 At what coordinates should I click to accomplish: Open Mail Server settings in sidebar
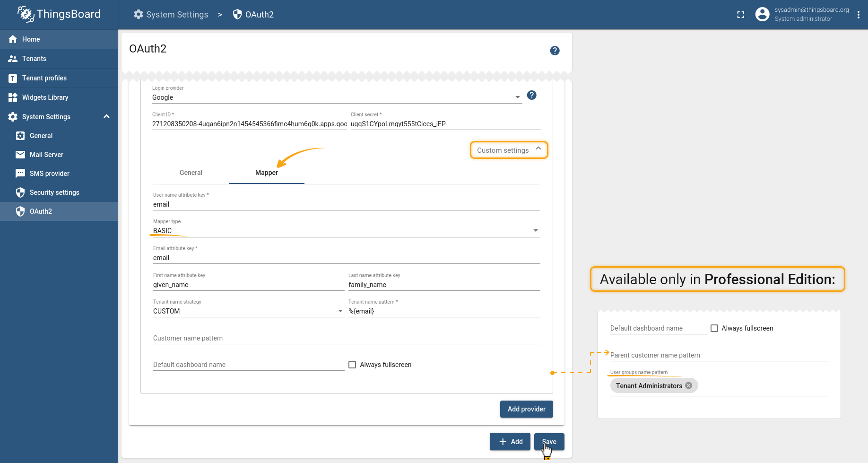46,155
